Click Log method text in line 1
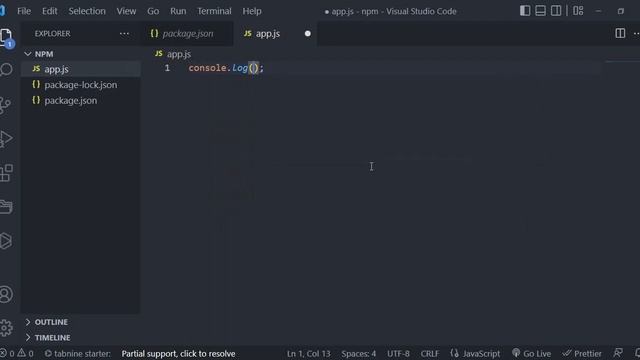Screen dimensions: 640x360 [240, 68]
